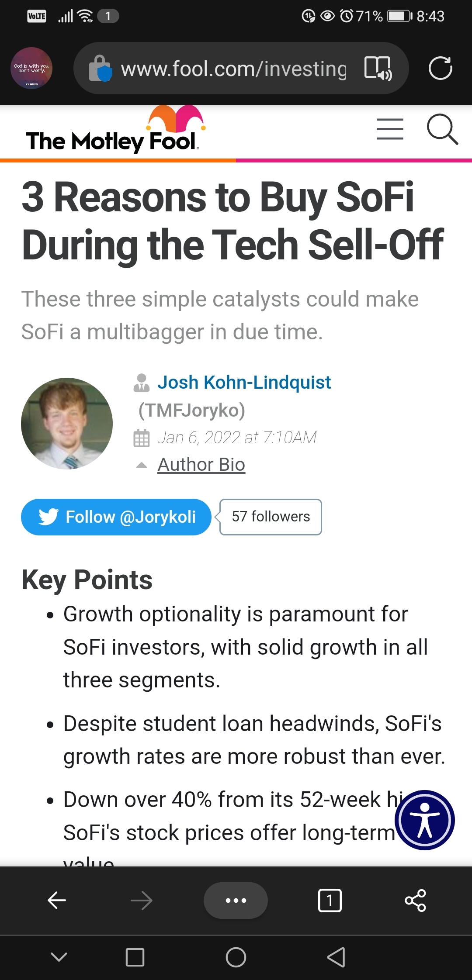
Task: Tap the search magnifier icon
Action: click(x=442, y=129)
